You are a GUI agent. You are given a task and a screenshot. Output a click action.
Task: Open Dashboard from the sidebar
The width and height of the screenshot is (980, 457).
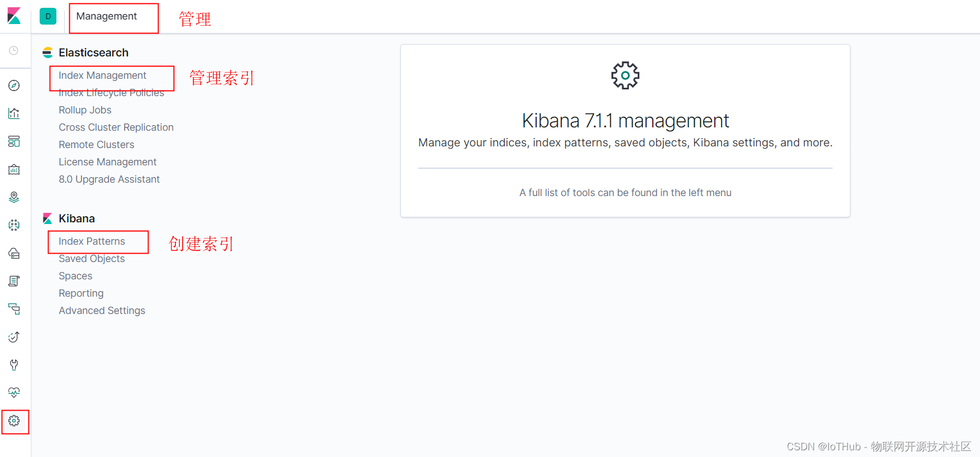(x=14, y=141)
